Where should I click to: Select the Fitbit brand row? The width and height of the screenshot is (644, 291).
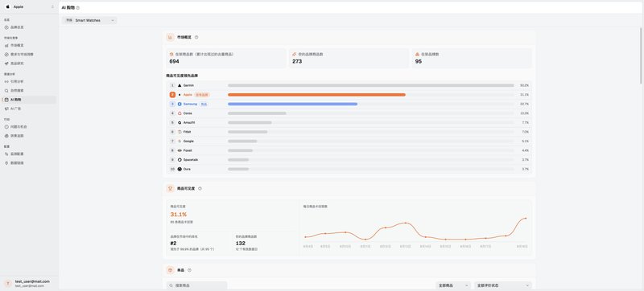[x=349, y=132]
